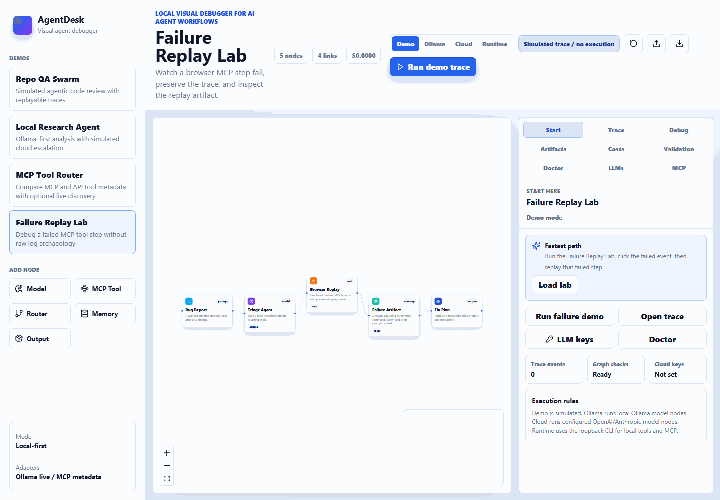720x500 pixels.
Task: Click the Triage Agent node's purple icon
Action: [x=251, y=301]
